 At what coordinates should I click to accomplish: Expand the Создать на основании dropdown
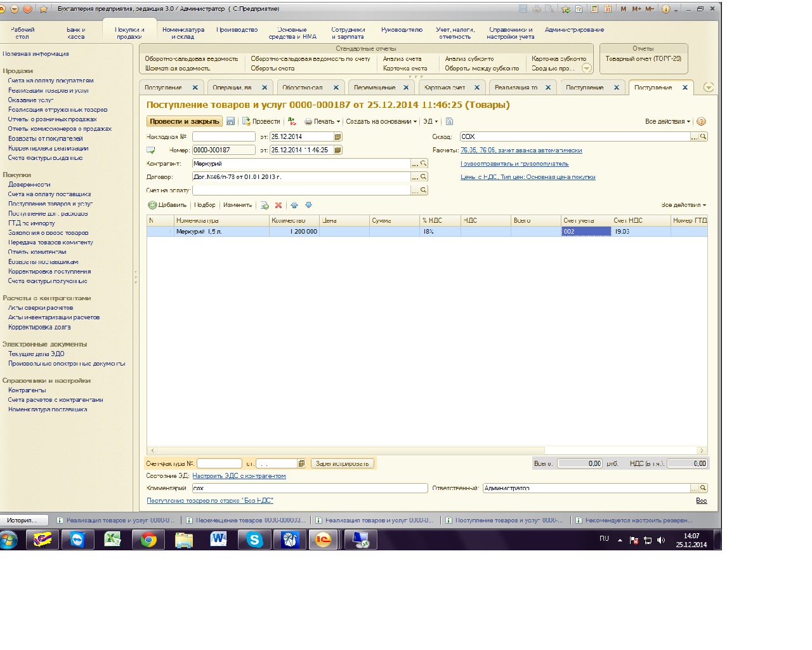click(x=415, y=122)
